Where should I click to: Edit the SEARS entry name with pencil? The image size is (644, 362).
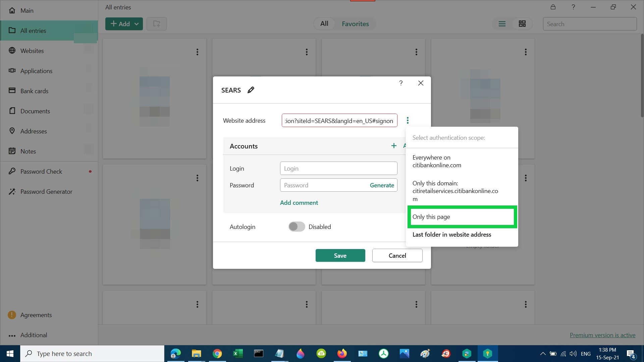pos(251,90)
